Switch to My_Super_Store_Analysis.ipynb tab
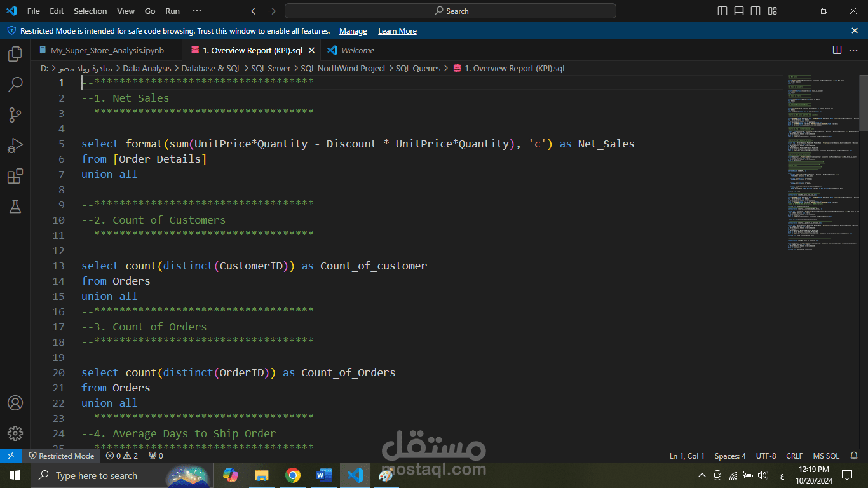868x488 pixels. pyautogui.click(x=106, y=50)
